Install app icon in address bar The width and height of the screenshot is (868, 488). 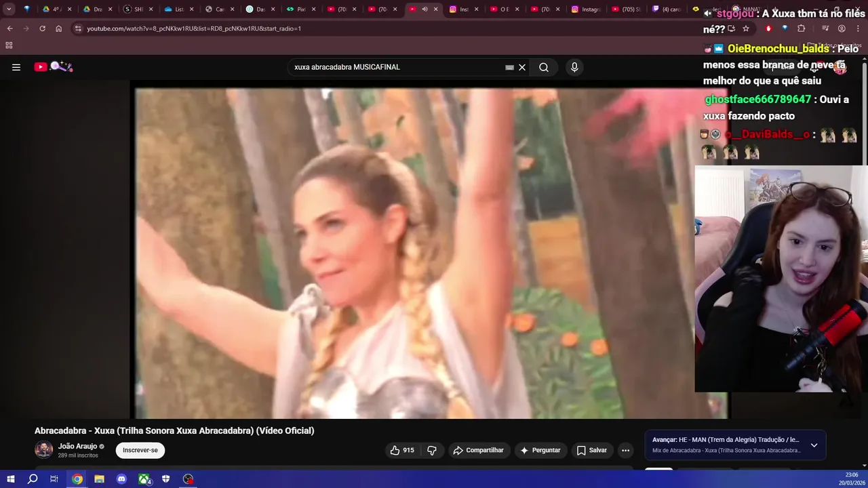(731, 28)
